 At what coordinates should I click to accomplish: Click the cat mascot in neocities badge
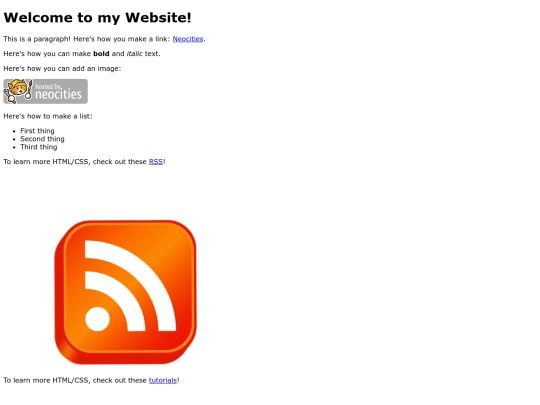[18, 91]
